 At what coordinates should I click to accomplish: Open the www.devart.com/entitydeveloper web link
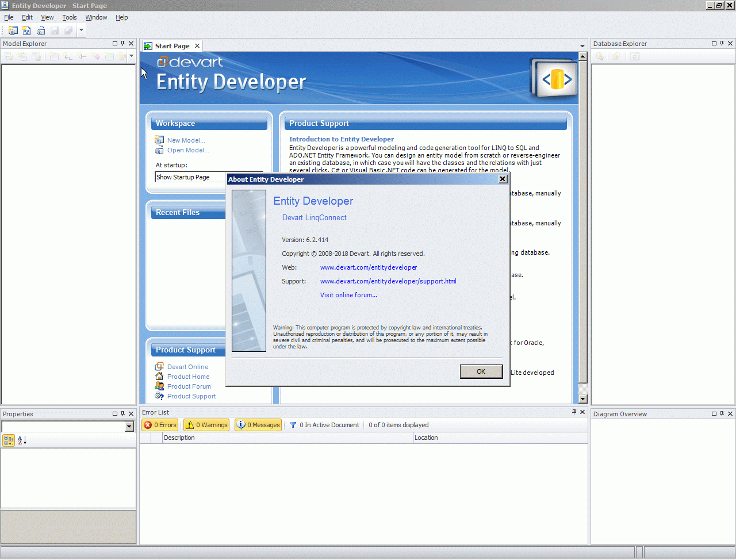coord(369,267)
